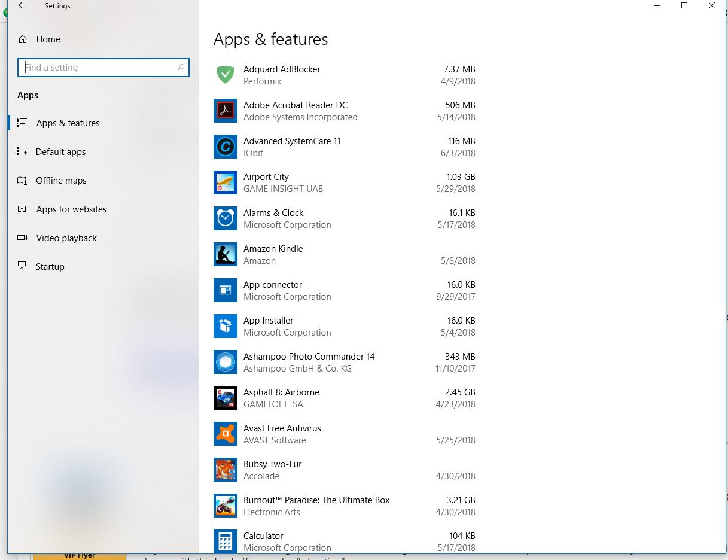Click the Bubsy Two-Fur icon
Screen dimensions: 728x560
226,470
